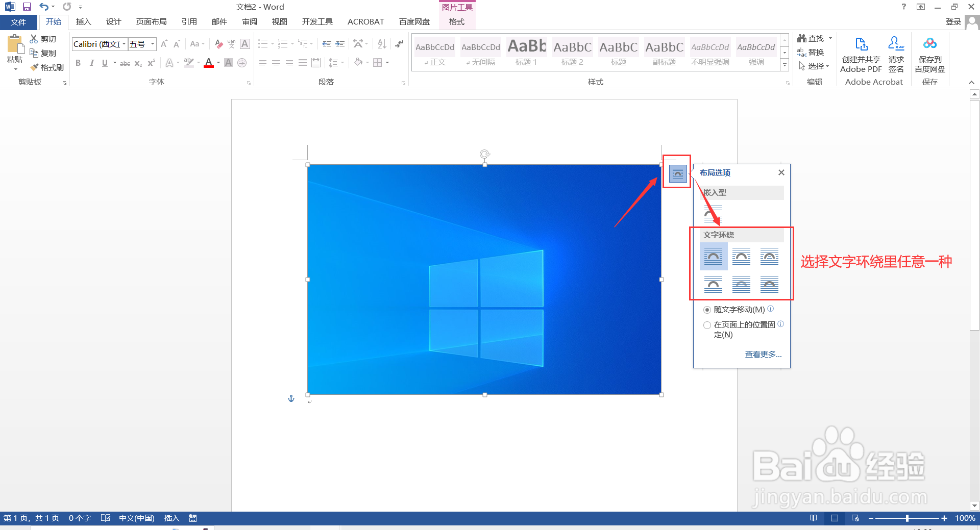Switch to the Design (设计) tab
Screen dimensions: 980x530
tap(113, 22)
